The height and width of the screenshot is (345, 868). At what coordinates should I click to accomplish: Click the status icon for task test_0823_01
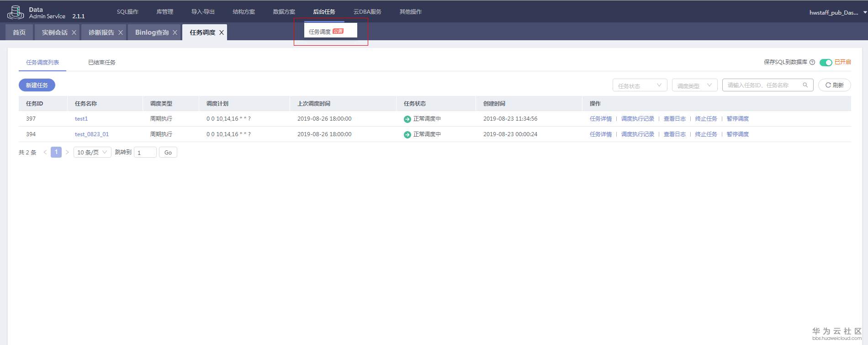(x=408, y=135)
